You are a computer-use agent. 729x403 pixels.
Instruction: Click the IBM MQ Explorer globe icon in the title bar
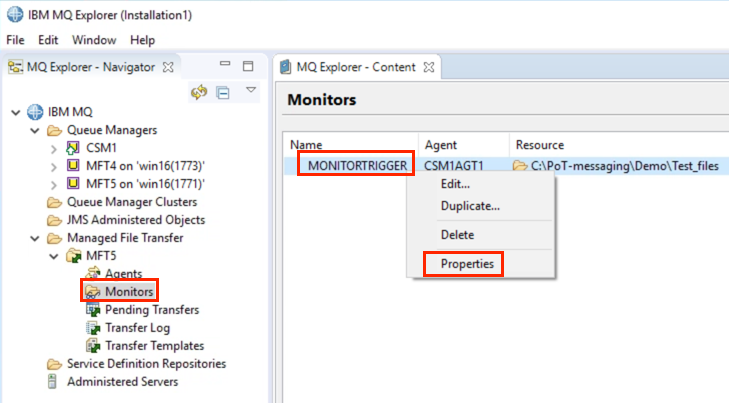pos(15,14)
